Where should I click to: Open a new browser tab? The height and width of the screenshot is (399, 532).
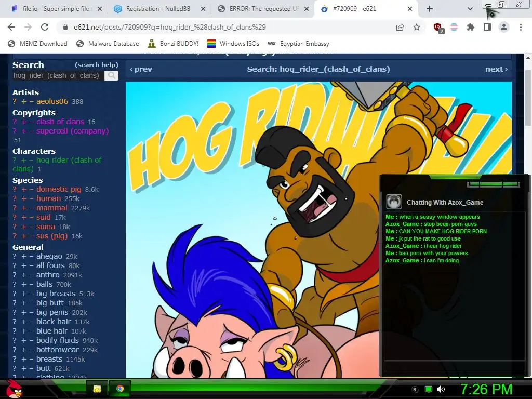[x=430, y=9]
